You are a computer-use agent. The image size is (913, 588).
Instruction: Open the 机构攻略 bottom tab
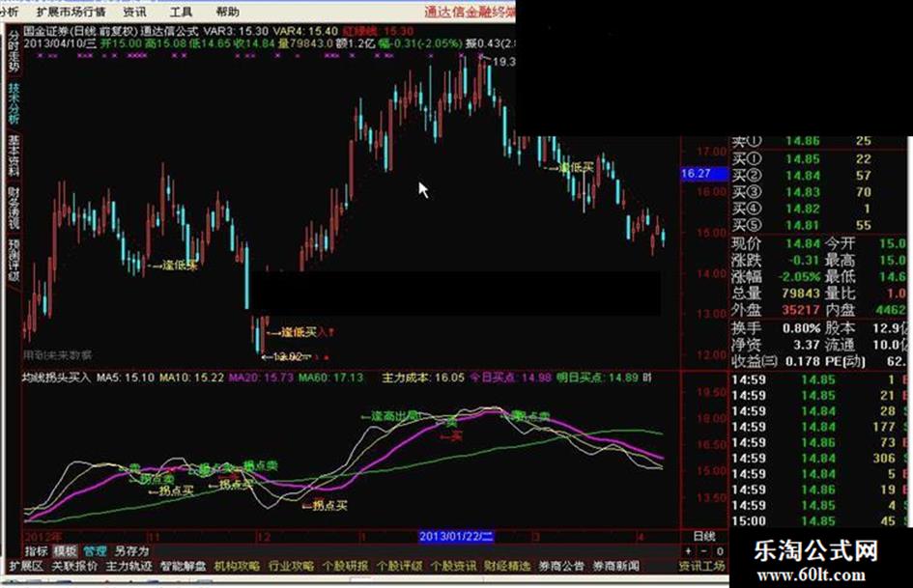[x=237, y=565]
